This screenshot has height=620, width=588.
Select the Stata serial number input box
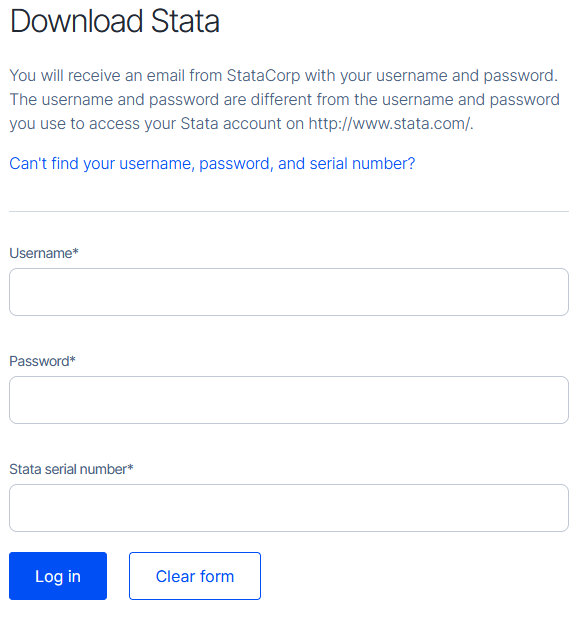289,508
